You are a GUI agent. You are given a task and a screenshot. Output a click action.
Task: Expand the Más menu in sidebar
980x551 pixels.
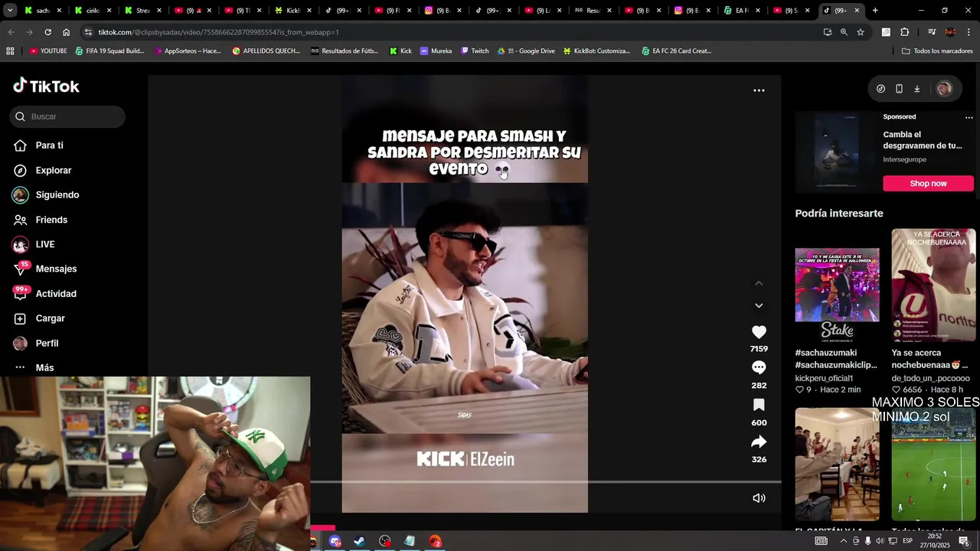point(44,367)
